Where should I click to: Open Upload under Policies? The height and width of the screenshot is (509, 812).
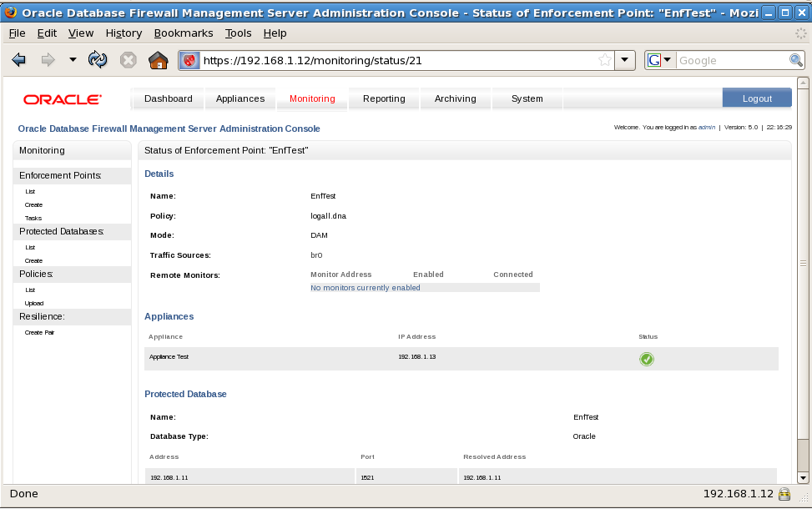34,304
